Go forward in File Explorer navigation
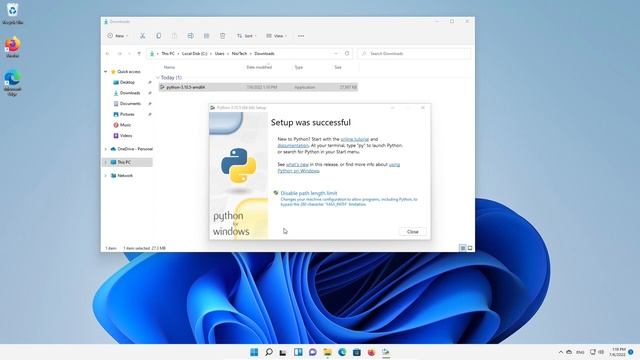 coord(119,53)
